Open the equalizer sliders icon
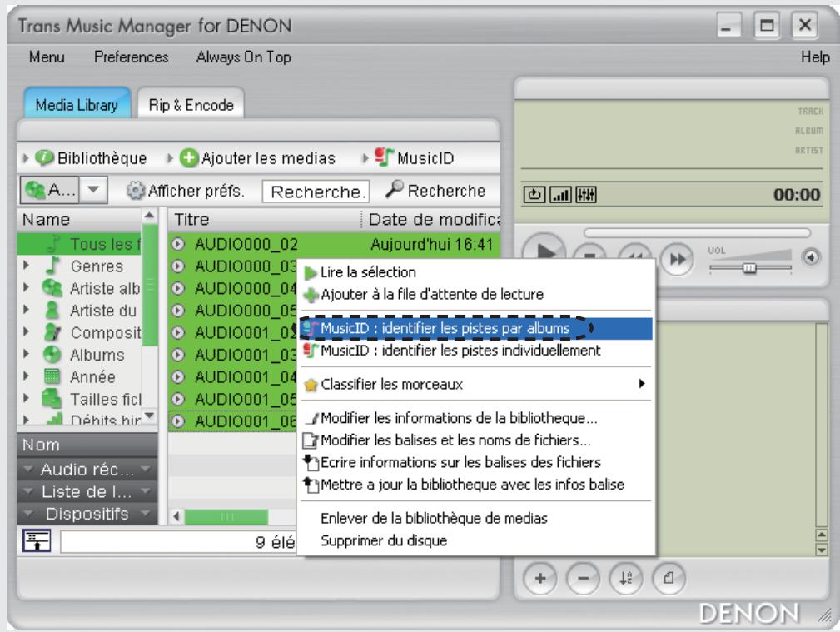Image resolution: width=840 pixels, height=632 pixels. (586, 194)
